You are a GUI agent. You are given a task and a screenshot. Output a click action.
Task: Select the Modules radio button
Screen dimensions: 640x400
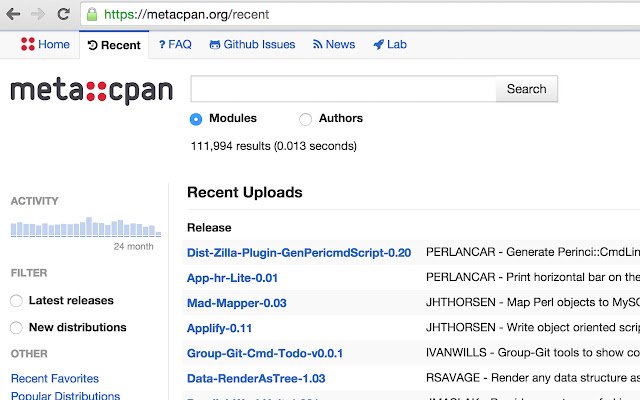pyautogui.click(x=196, y=119)
